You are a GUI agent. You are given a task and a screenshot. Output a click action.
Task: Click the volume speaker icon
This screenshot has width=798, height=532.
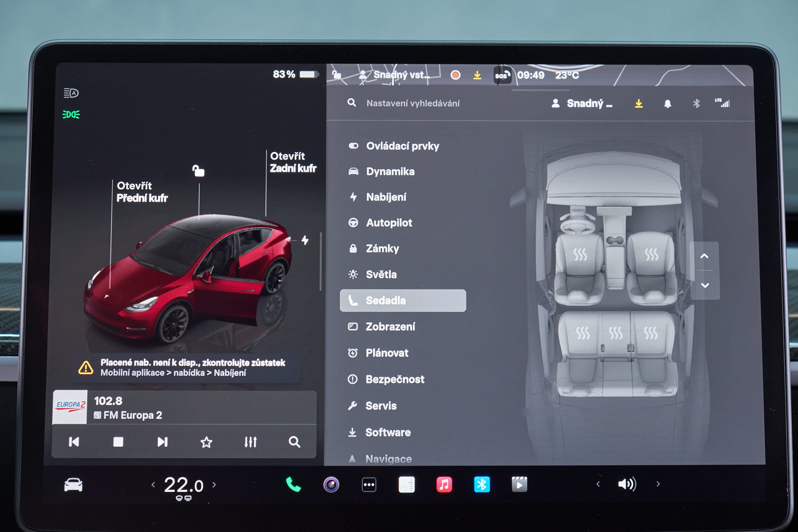tap(627, 484)
